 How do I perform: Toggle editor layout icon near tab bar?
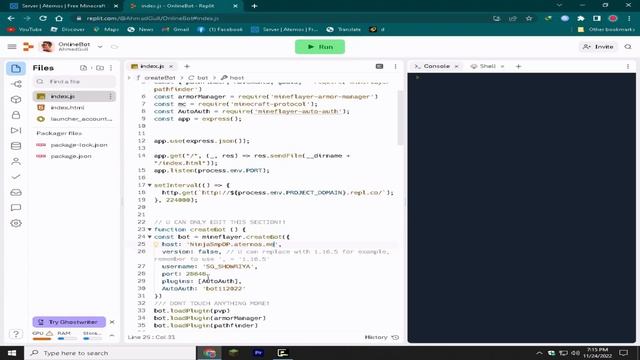pos(379,66)
